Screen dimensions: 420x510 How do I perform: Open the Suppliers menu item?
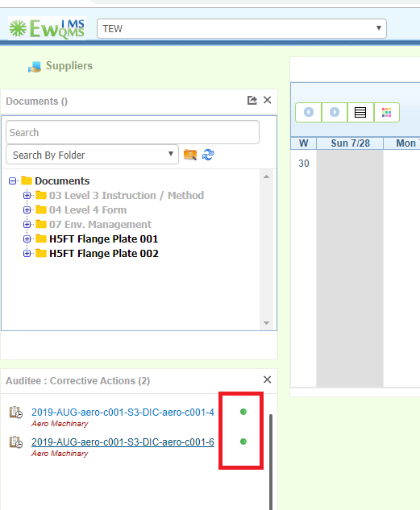[69, 66]
